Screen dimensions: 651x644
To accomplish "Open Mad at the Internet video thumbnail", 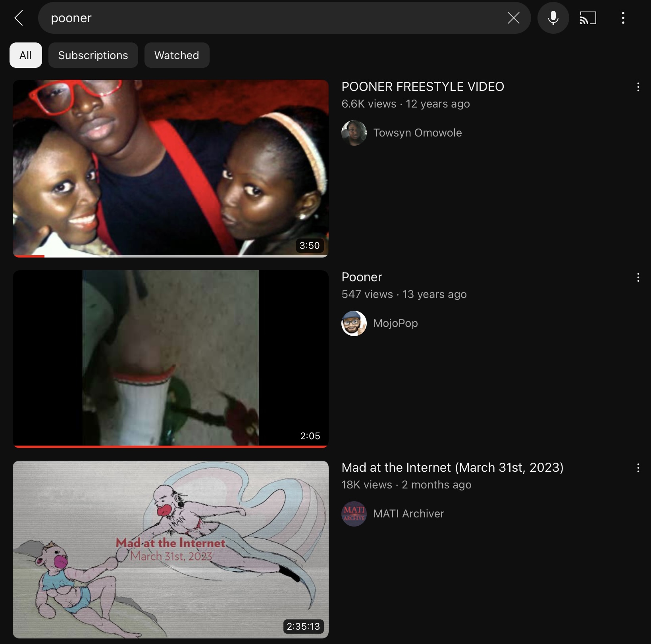I will tap(171, 549).
